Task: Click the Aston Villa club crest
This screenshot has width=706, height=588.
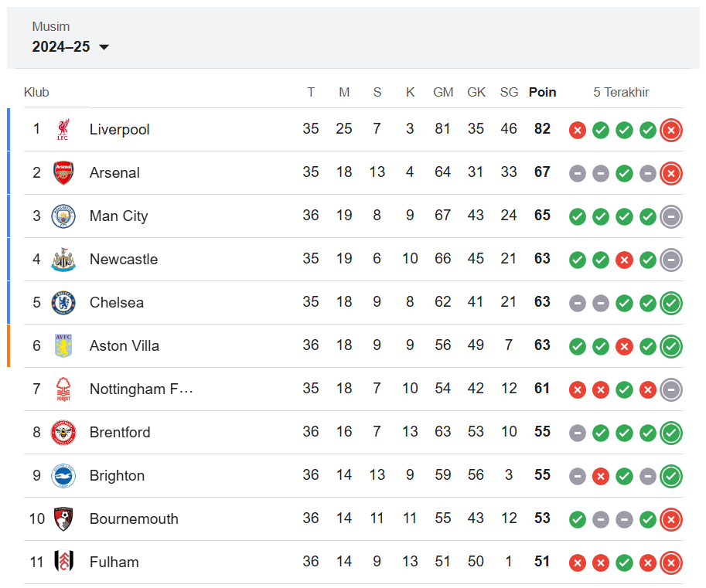Action: 63,345
